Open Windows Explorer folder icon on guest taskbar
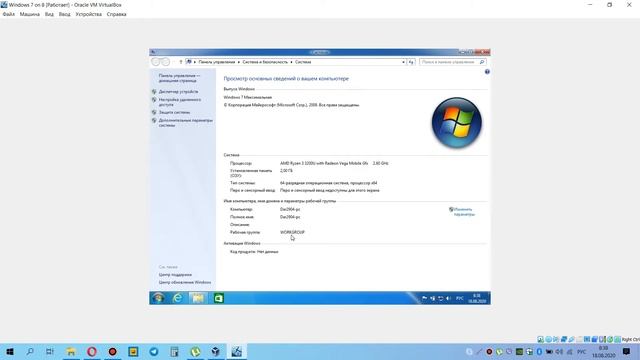This screenshot has width=640, height=360. tap(198, 298)
